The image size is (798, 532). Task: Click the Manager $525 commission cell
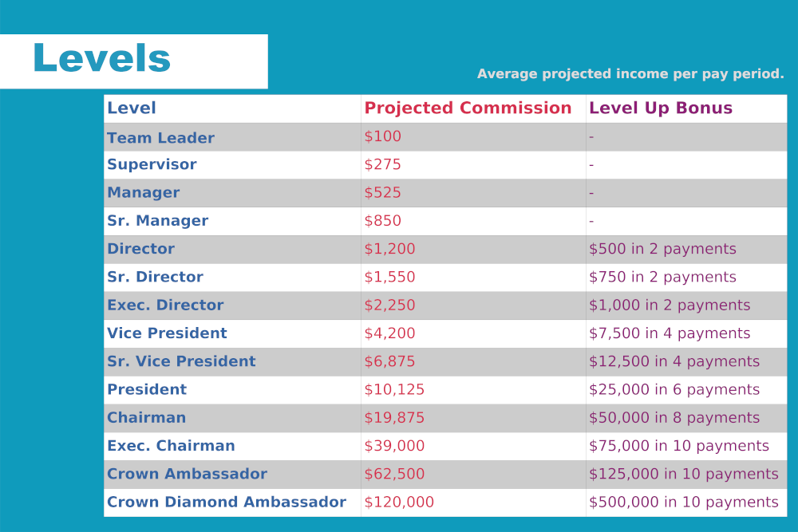(382, 193)
